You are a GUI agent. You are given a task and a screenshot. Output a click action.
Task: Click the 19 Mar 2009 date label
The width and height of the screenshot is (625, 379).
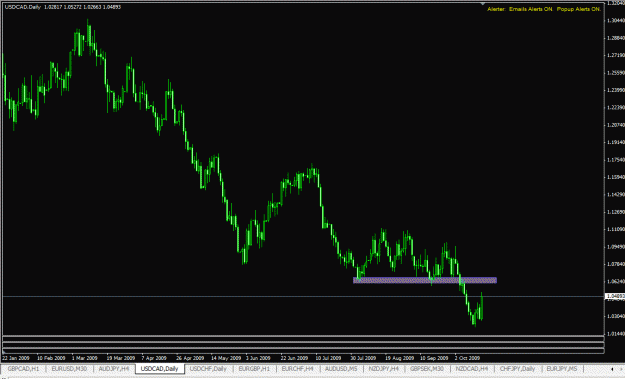pyautogui.click(x=120, y=358)
